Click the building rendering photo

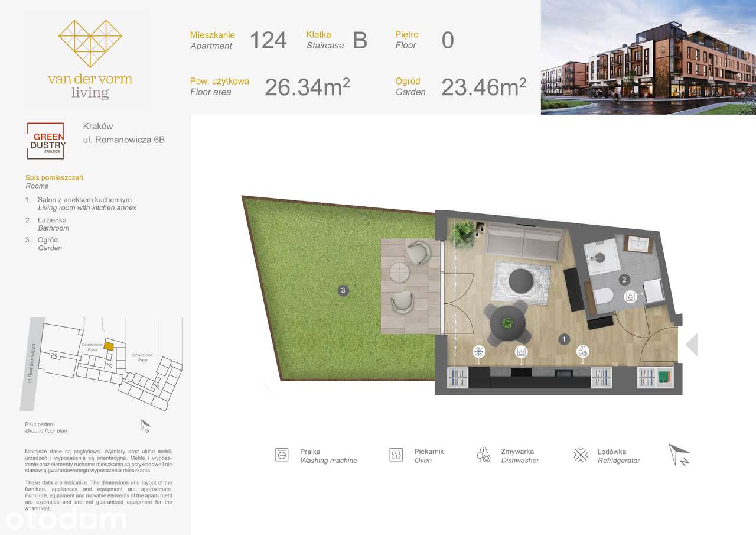[x=649, y=57]
